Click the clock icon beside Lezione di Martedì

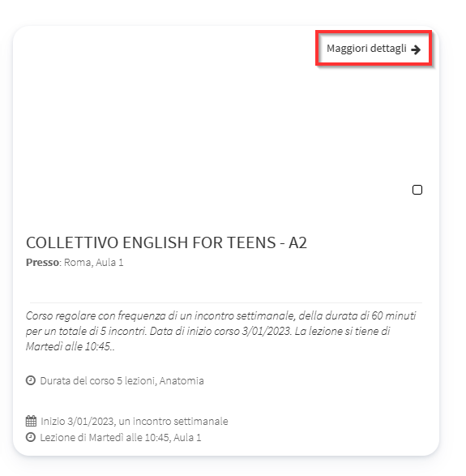(x=31, y=437)
